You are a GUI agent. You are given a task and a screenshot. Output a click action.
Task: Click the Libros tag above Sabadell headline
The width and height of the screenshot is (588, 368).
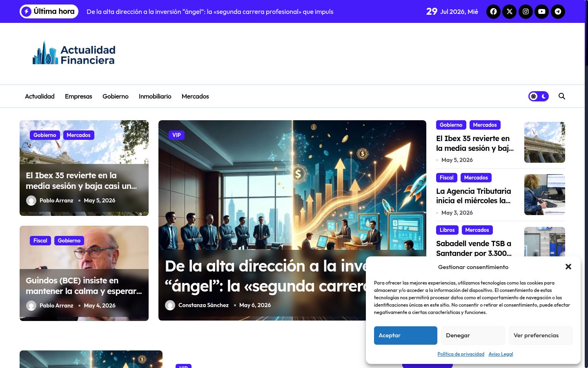pyautogui.click(x=447, y=230)
